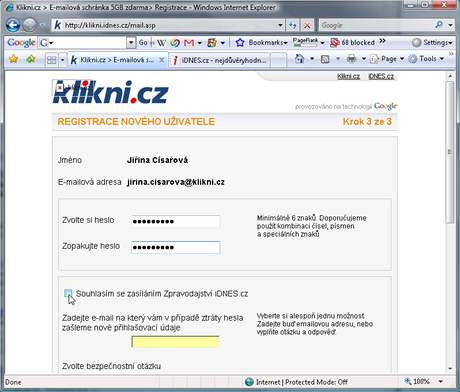Click the browser Forward arrow button
This screenshot has width=460, height=392.
(30, 25)
